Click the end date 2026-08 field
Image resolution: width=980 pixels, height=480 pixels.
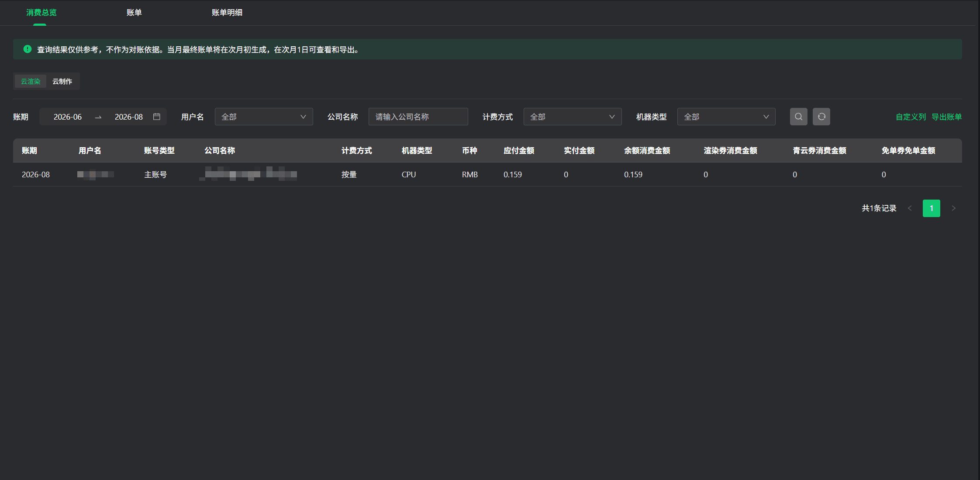129,117
